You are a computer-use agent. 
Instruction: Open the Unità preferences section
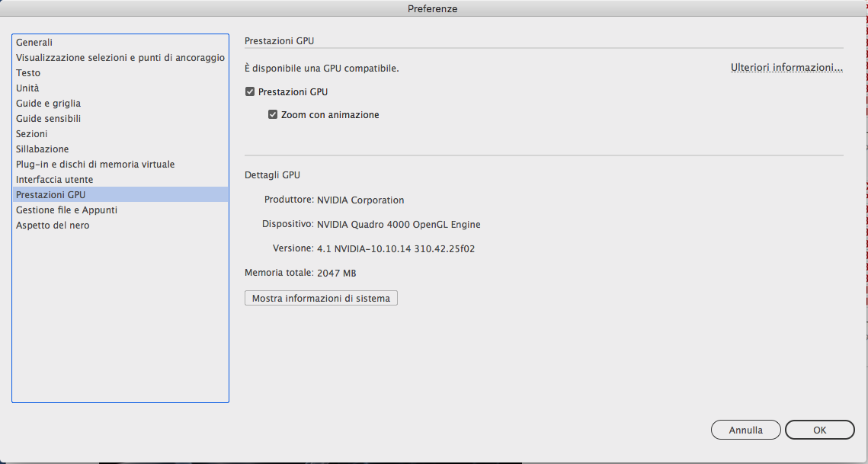click(27, 88)
